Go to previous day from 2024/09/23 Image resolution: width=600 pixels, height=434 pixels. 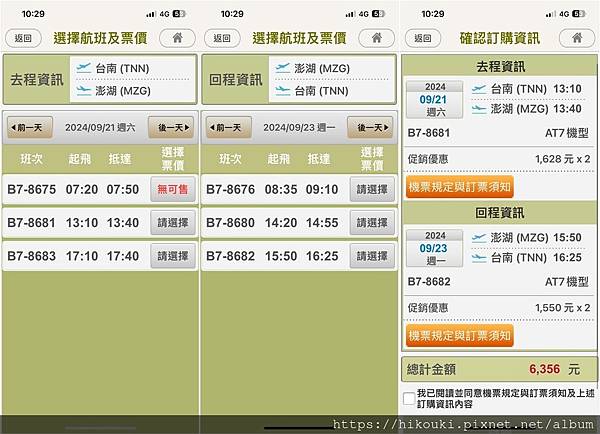(229, 127)
